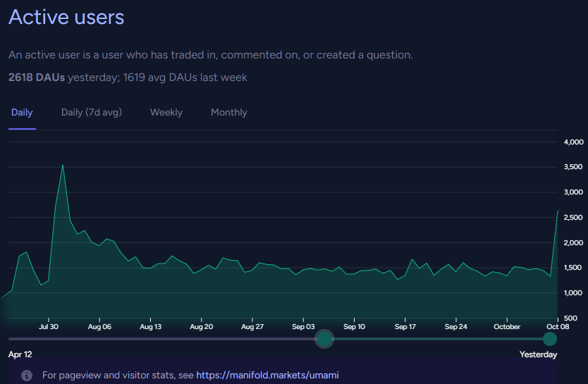588x384 pixels.
Task: Click the 'Sep 03' axis label
Action: (x=303, y=327)
